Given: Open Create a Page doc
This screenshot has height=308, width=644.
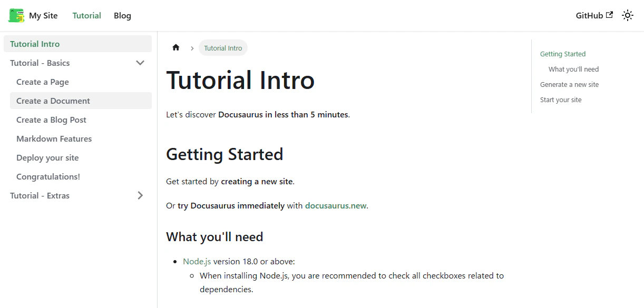Looking at the screenshot, I should [x=81, y=82].
